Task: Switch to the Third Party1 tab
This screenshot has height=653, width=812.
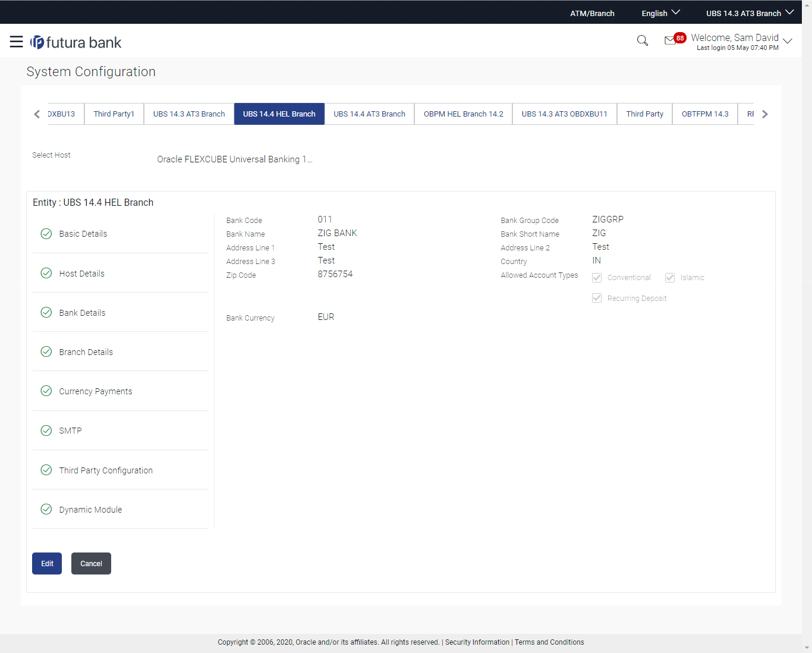Action: 114,114
